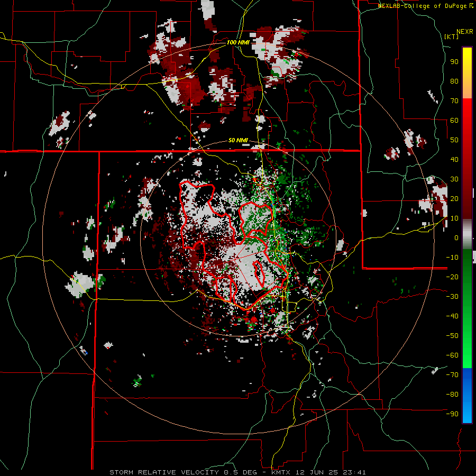Click the -60 value on velocity legend

452,355
